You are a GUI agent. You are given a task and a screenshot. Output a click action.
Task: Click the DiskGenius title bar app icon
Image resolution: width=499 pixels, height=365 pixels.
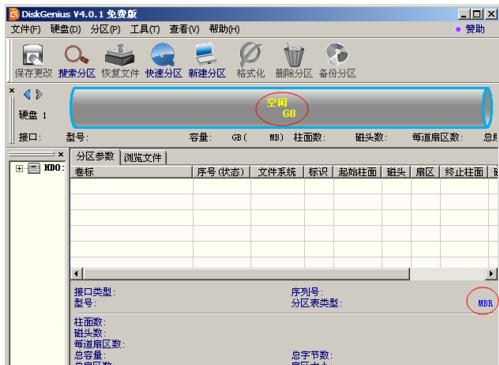[14, 14]
